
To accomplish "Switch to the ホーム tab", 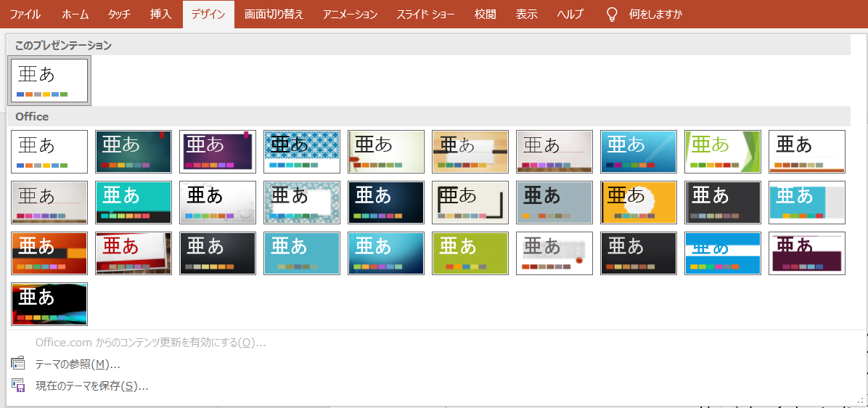I will click(75, 15).
